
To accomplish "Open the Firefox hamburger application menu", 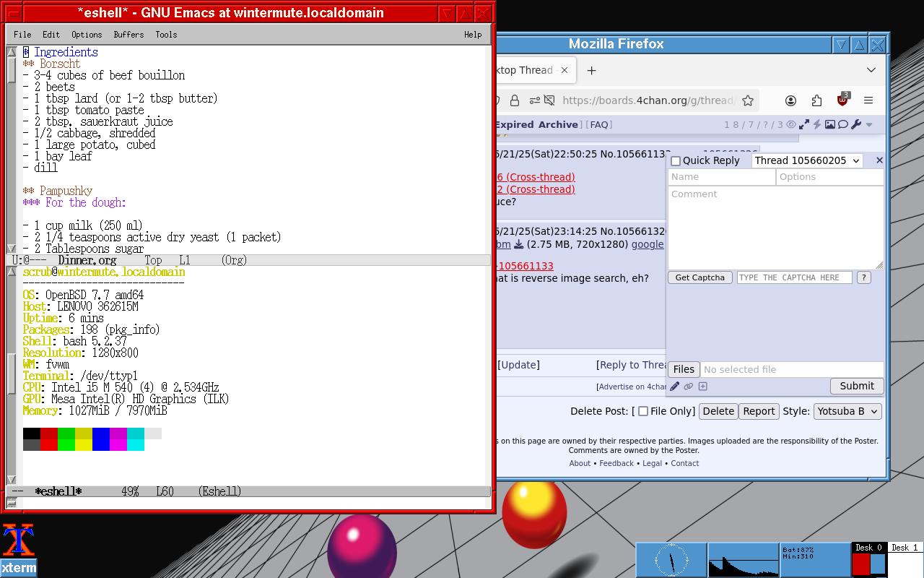I will [868, 100].
